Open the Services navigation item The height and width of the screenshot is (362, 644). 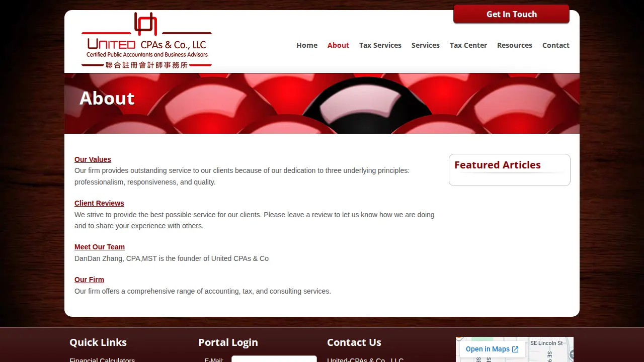click(426, 45)
